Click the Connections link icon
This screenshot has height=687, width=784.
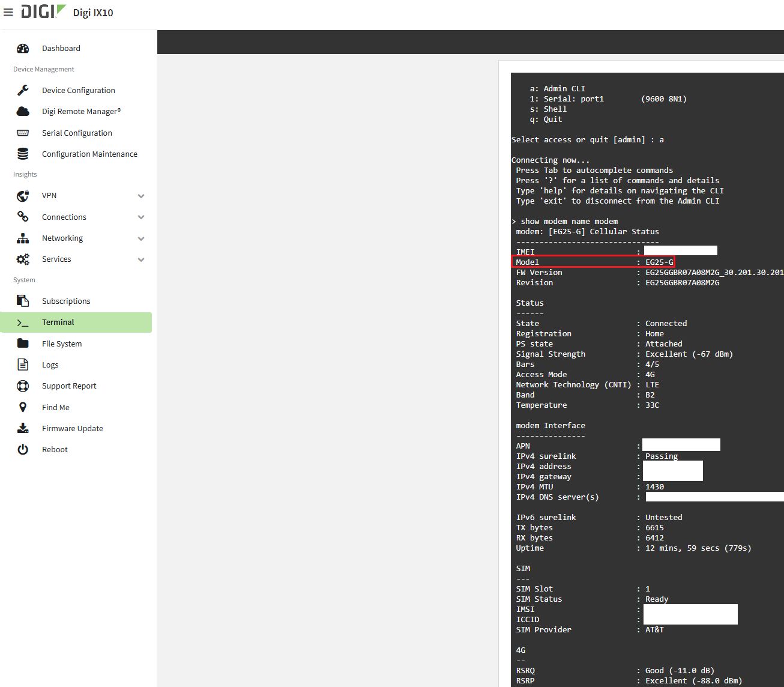click(x=23, y=217)
